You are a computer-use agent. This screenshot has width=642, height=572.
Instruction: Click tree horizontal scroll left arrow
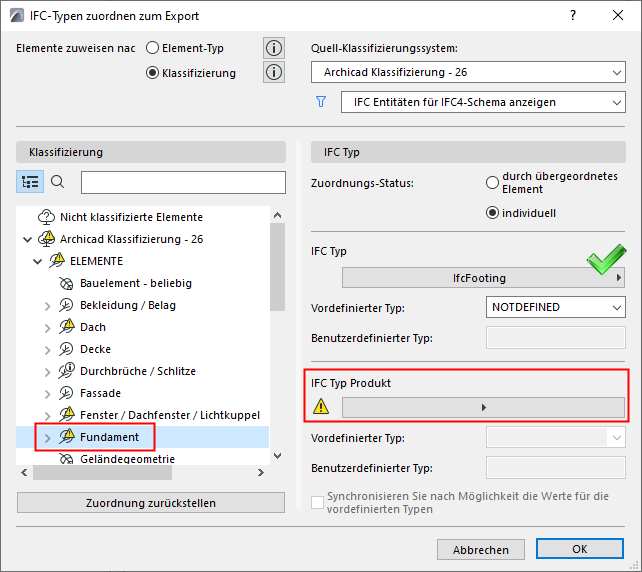tap(24, 473)
